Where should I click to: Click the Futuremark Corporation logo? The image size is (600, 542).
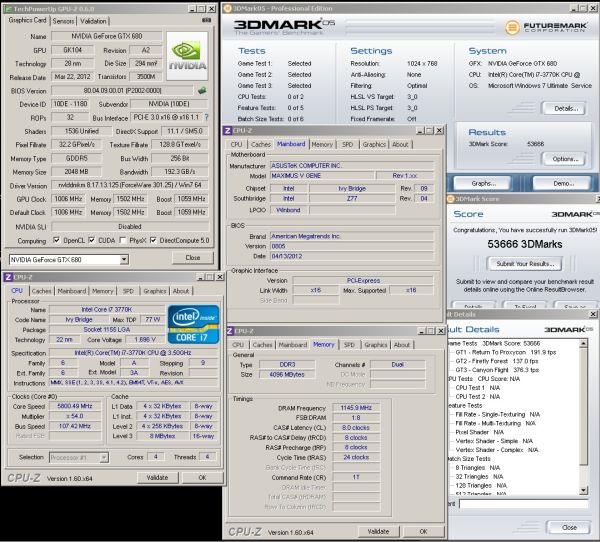coord(546,27)
